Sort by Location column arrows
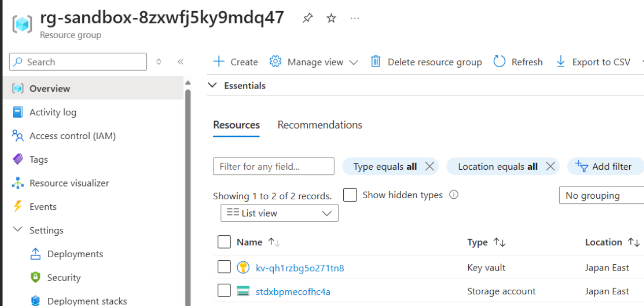The image size is (644, 306). pyautogui.click(x=634, y=242)
